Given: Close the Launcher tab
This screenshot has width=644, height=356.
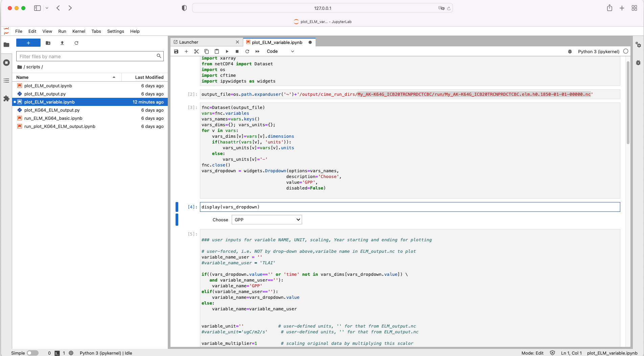Looking at the screenshot, I should pyautogui.click(x=237, y=42).
